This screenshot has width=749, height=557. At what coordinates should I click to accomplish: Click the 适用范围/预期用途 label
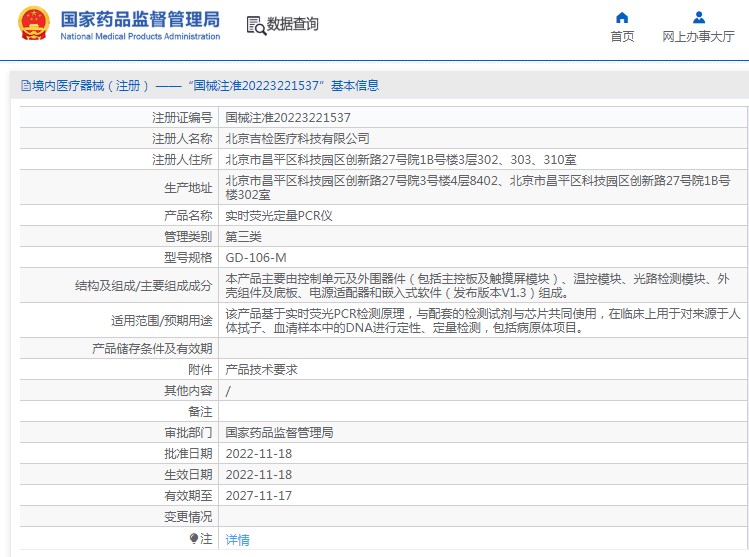point(161,321)
